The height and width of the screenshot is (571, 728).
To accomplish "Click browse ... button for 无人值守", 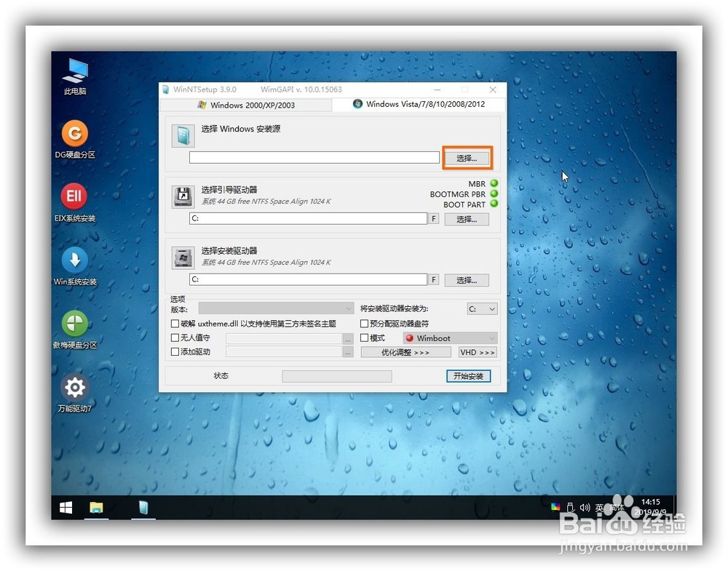I will [x=348, y=339].
